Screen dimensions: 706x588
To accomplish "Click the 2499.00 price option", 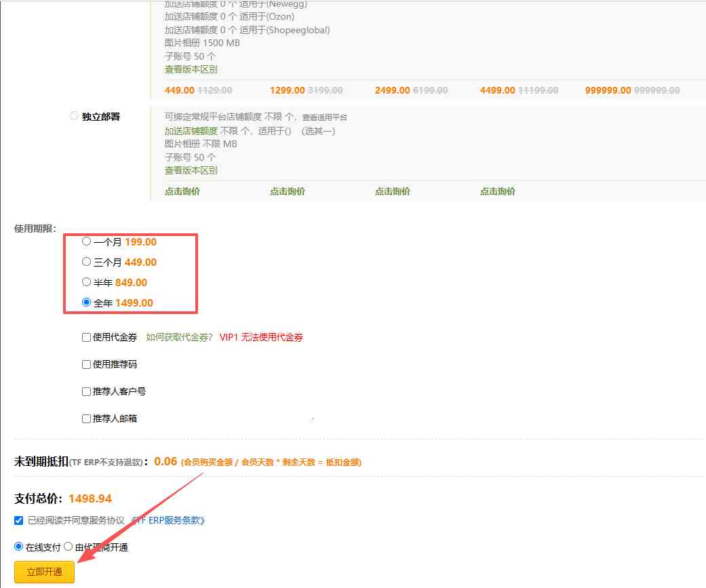I will (x=393, y=90).
